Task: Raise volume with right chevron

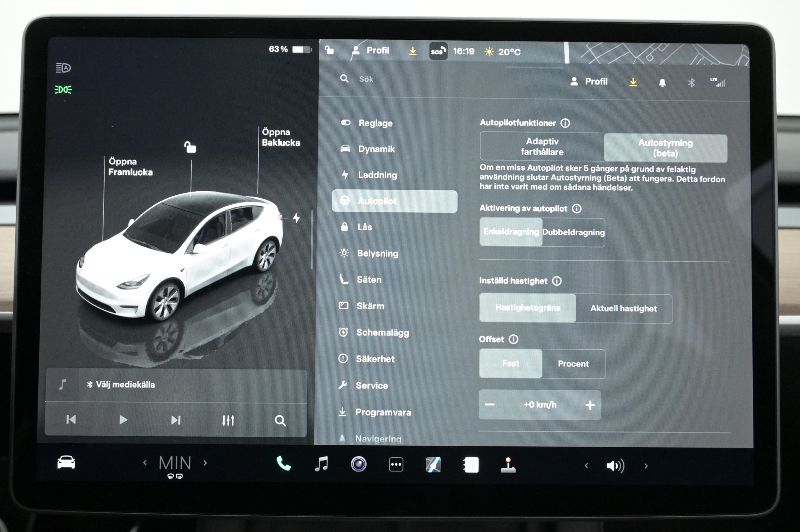Action: pyautogui.click(x=646, y=466)
